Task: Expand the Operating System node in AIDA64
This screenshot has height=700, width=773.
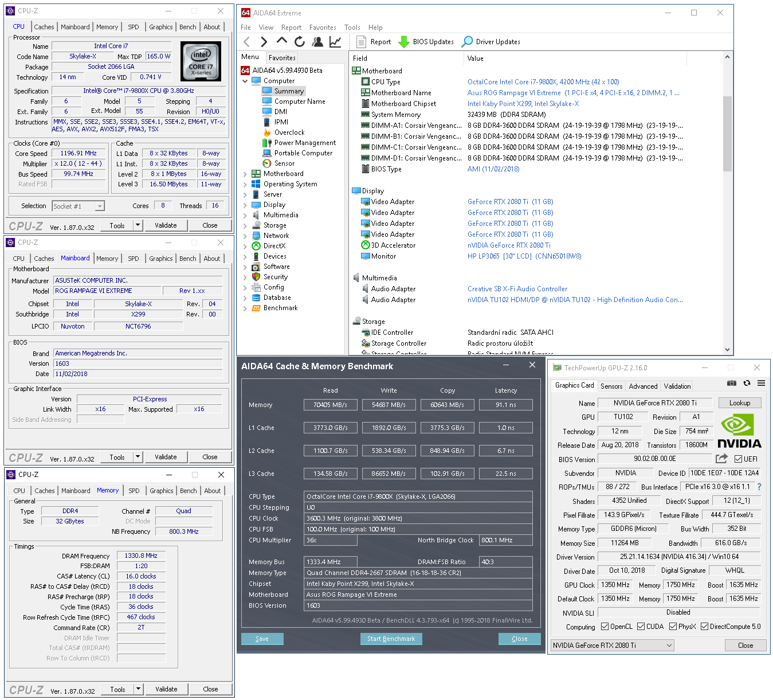Action: 245,184
